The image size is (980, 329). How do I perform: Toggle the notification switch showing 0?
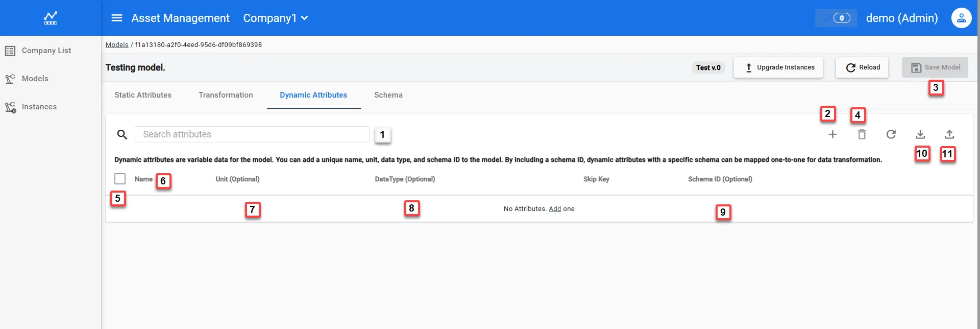(x=836, y=18)
